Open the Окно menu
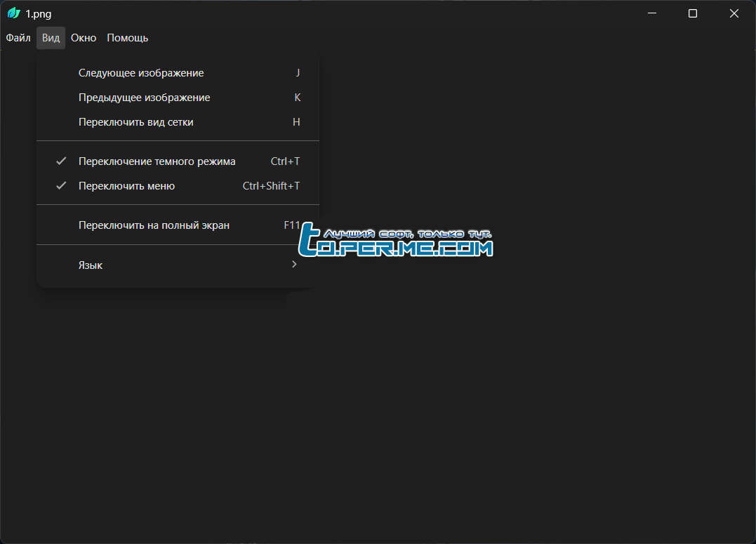 [84, 38]
